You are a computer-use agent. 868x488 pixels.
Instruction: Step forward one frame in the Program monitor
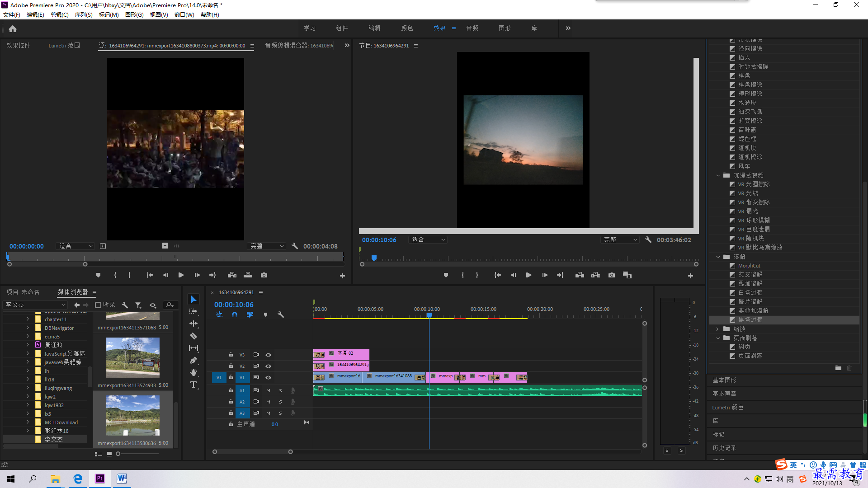click(x=545, y=275)
